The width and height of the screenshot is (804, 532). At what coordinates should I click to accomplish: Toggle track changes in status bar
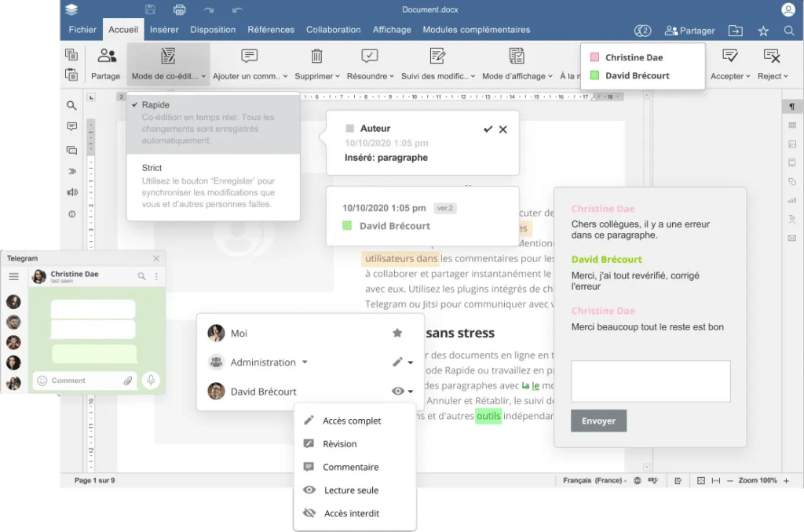678,481
